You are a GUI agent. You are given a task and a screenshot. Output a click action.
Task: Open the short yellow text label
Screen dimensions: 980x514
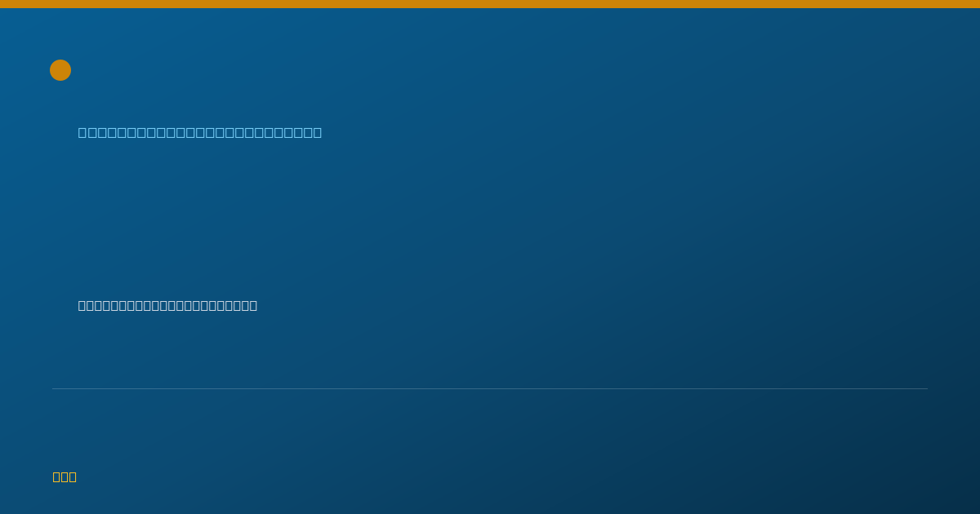[65, 476]
